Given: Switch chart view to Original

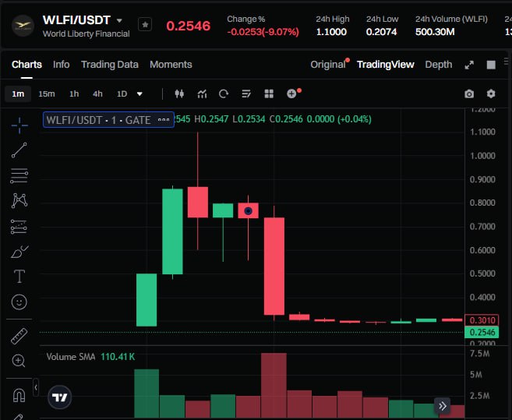Looking at the screenshot, I should (x=327, y=65).
